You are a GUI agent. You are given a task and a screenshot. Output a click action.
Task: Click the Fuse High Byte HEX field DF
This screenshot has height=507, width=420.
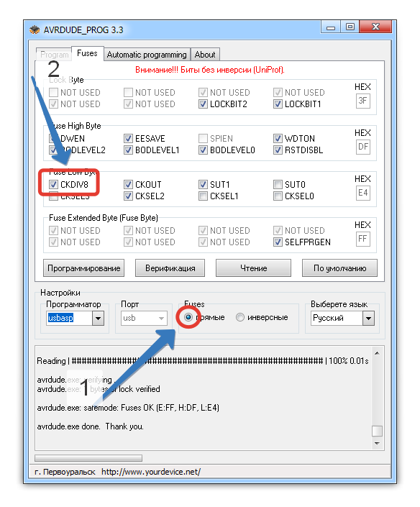pos(362,147)
